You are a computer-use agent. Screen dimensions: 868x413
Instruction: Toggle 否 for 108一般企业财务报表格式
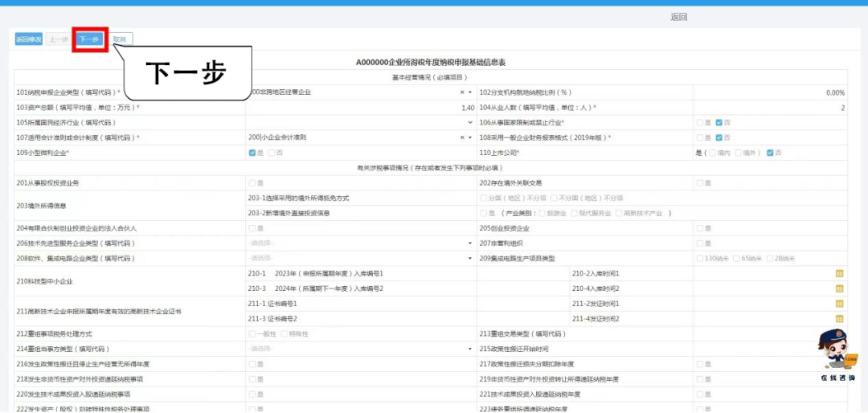[719, 137]
